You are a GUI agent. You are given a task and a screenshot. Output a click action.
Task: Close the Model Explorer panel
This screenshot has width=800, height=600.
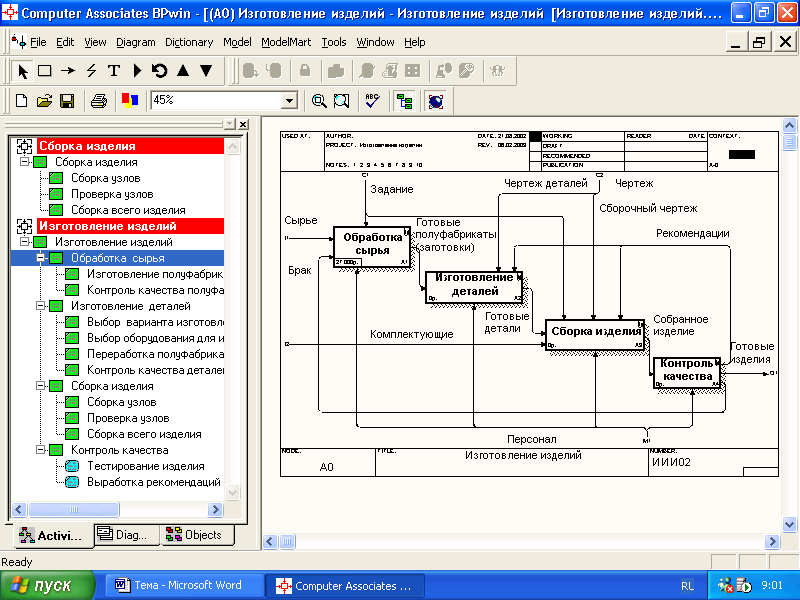coord(243,124)
